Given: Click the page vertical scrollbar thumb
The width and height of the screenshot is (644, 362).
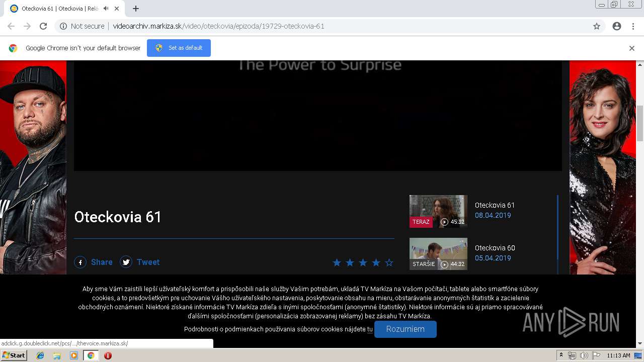Looking at the screenshot, I should 640,123.
